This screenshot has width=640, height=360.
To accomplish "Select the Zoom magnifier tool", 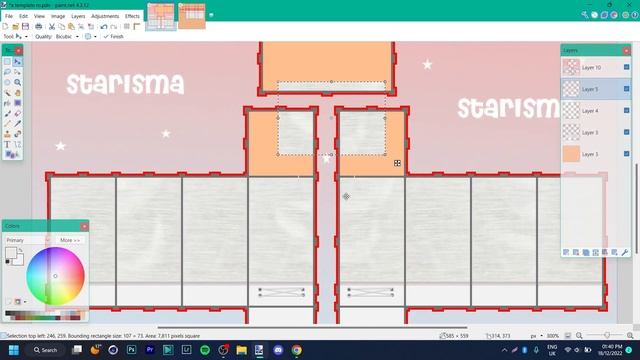I will 17,82.
